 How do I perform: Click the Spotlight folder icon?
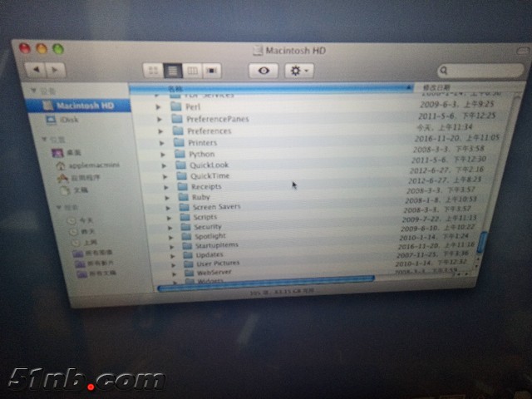[x=187, y=236]
